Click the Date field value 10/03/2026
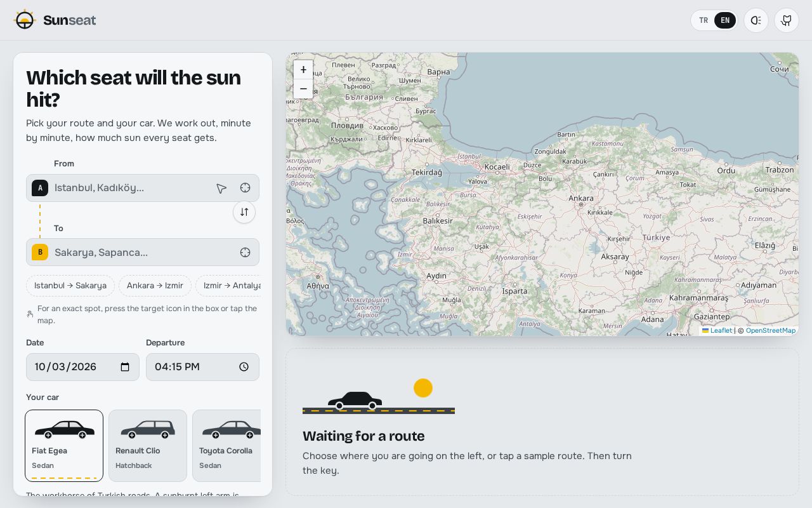The image size is (812, 508). click(65, 367)
